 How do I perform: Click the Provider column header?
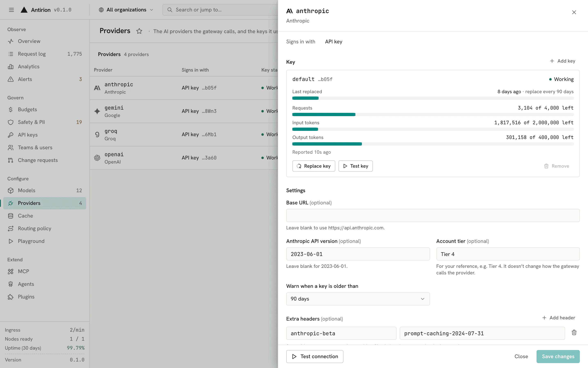103,70
